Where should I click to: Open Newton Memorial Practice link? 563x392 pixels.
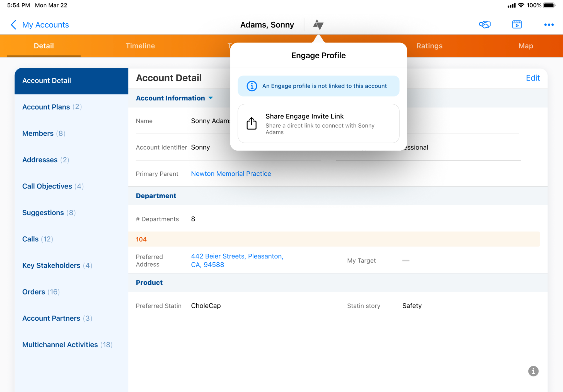pyautogui.click(x=231, y=174)
